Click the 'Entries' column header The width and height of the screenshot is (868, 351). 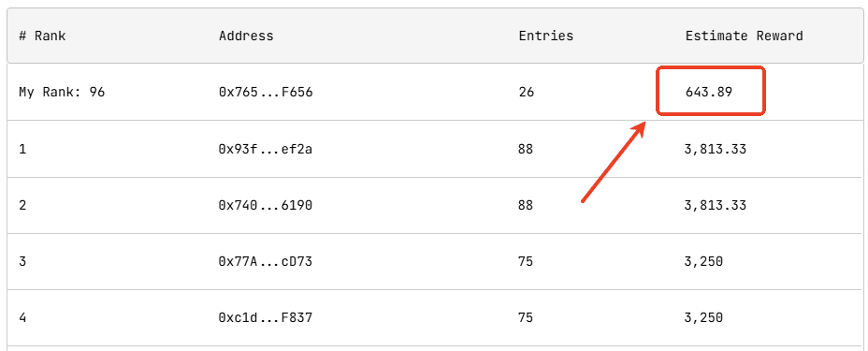point(546,36)
